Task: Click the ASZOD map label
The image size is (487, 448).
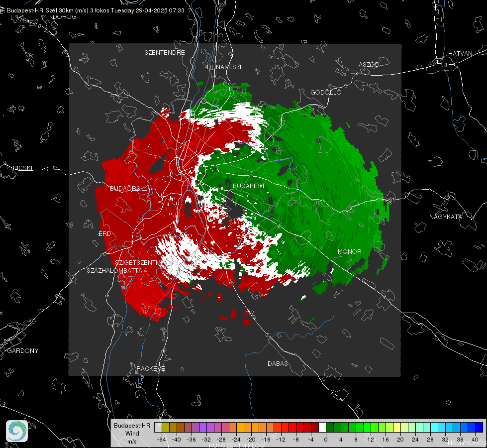Action: pyautogui.click(x=369, y=64)
